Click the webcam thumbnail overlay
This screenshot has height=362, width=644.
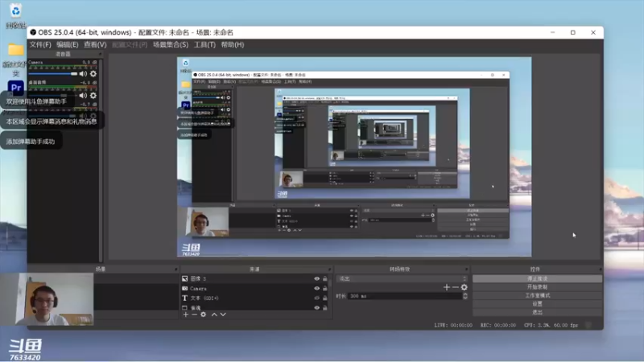(47, 299)
